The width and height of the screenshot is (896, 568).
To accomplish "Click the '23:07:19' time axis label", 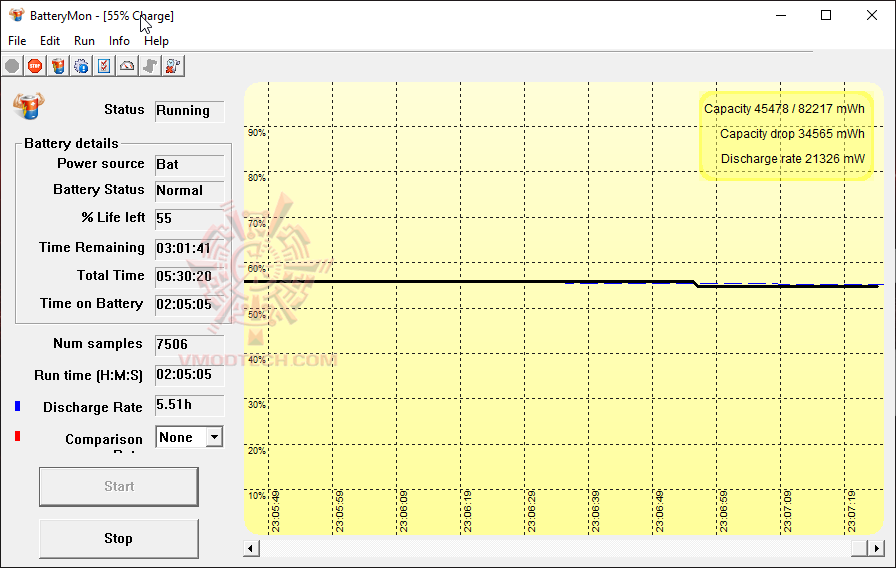I will click(851, 511).
